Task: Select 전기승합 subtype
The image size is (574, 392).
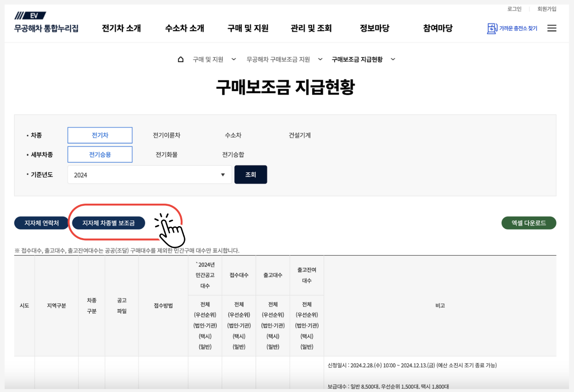Action: pyautogui.click(x=233, y=154)
